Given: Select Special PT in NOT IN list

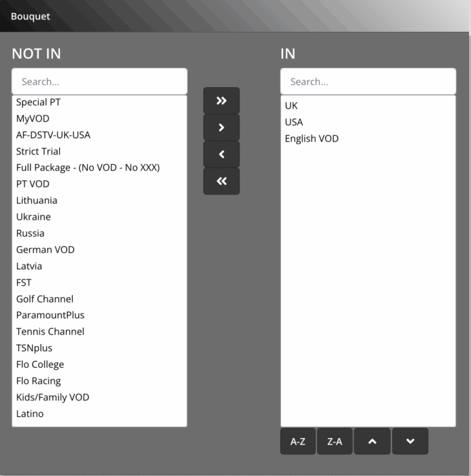Looking at the screenshot, I should 39,102.
